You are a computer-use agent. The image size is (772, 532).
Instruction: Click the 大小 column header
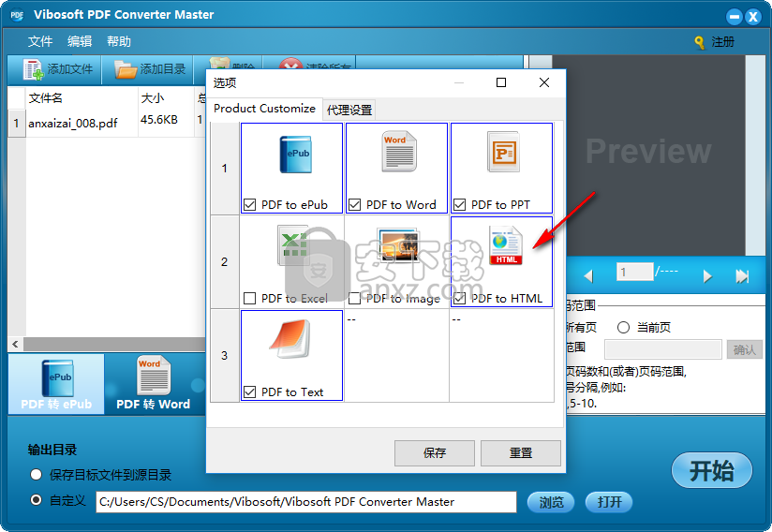click(153, 98)
